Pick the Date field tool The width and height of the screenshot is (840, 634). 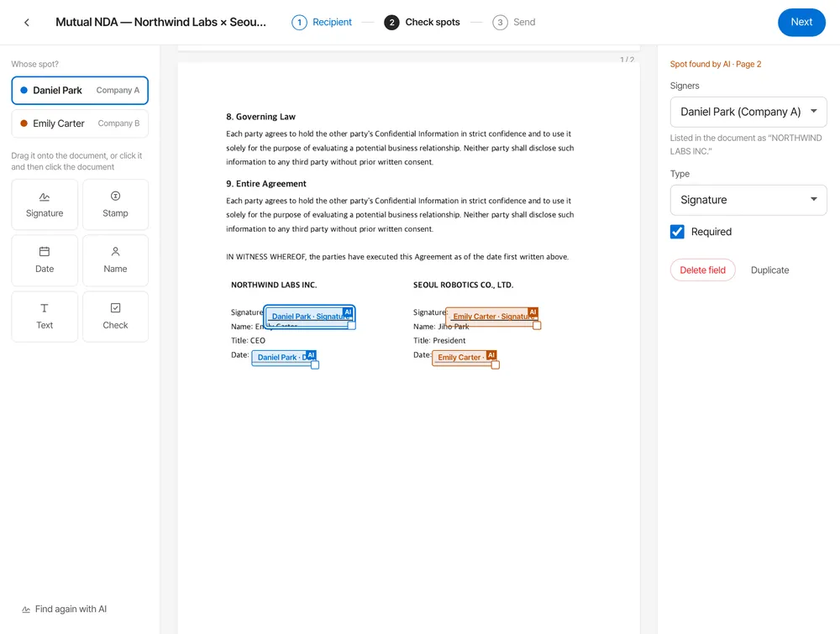click(45, 260)
